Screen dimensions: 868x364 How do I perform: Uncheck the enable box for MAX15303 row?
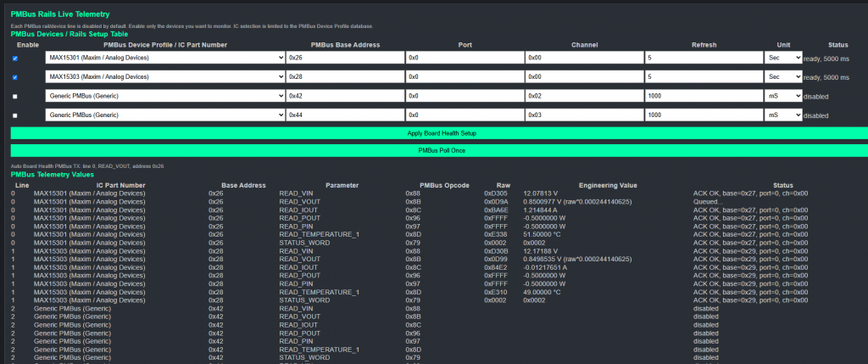[x=15, y=77]
